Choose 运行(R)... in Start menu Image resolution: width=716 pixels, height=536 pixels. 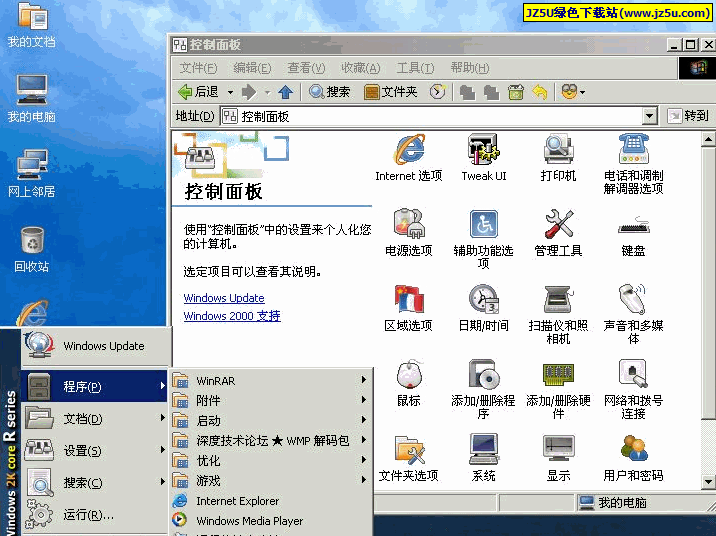[x=94, y=515]
